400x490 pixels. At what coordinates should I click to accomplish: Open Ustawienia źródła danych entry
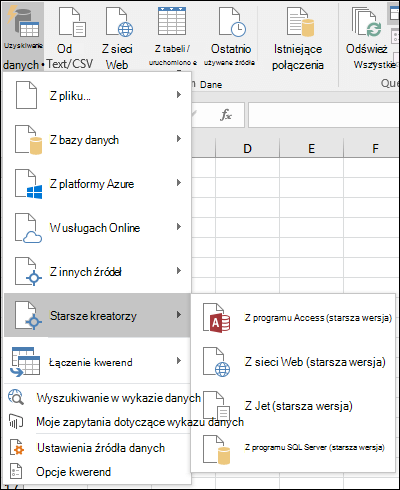(x=101, y=448)
